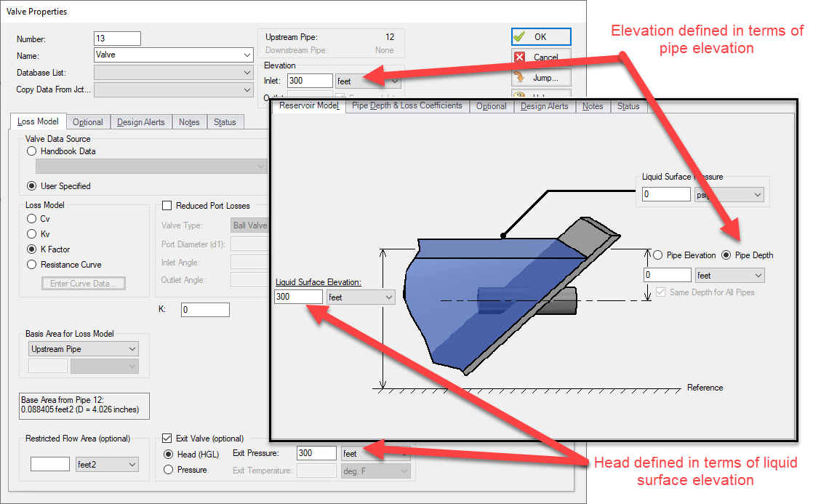Click the Pipe Depth value field
This screenshot has height=504, width=813.
point(668,275)
